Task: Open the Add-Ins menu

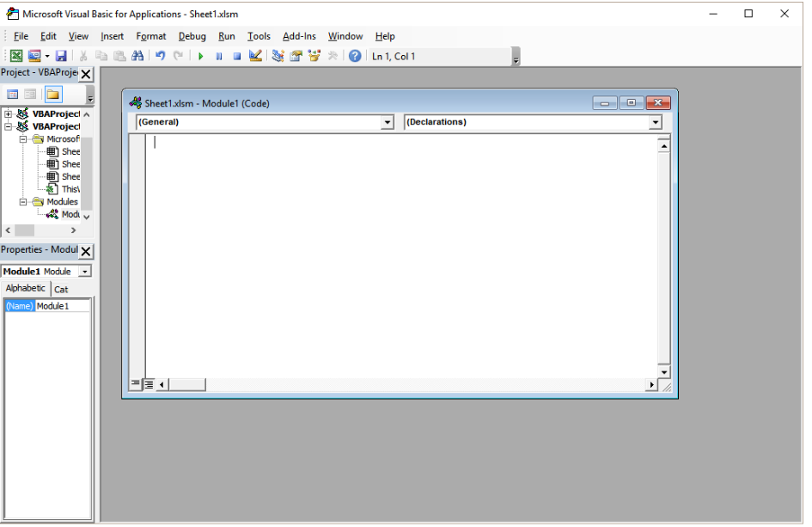Action: [299, 36]
